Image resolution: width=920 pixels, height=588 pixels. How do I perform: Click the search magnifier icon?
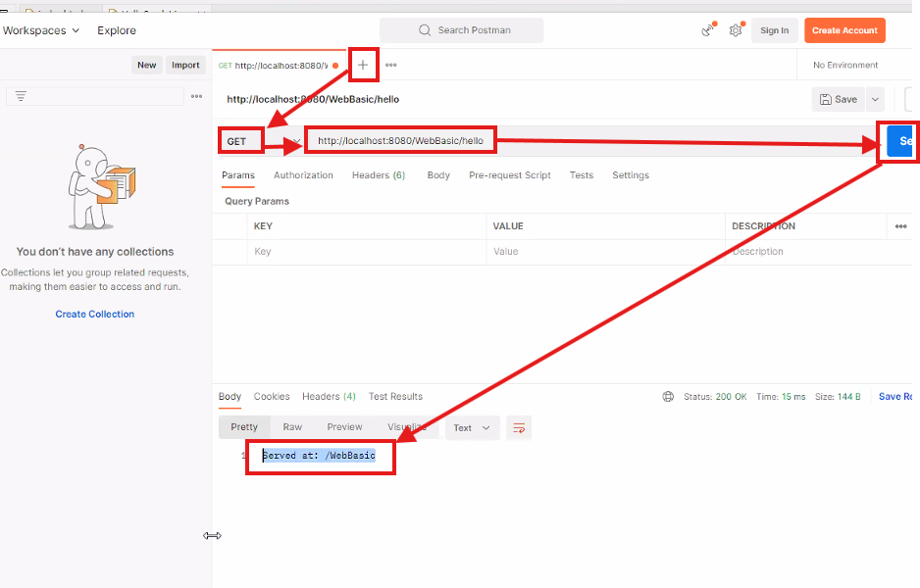pyautogui.click(x=425, y=30)
